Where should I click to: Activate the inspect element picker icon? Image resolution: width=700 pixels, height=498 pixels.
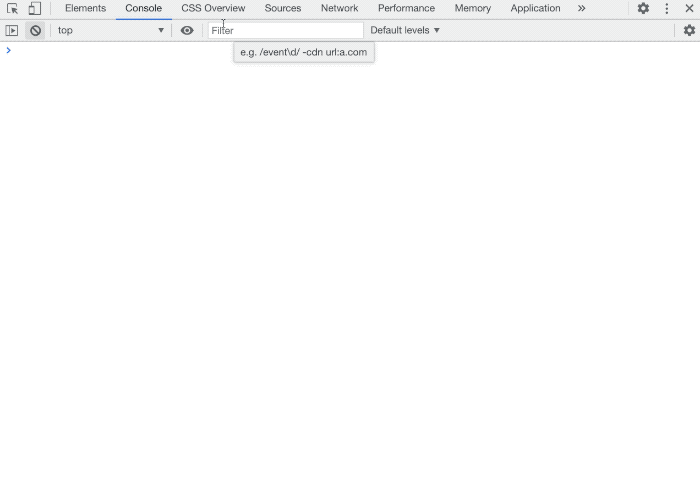coord(13,8)
